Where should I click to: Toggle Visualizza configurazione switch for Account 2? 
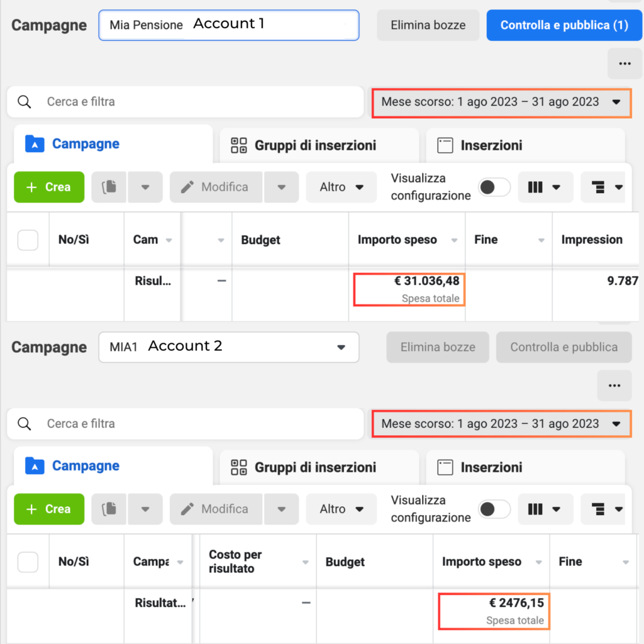point(494,509)
